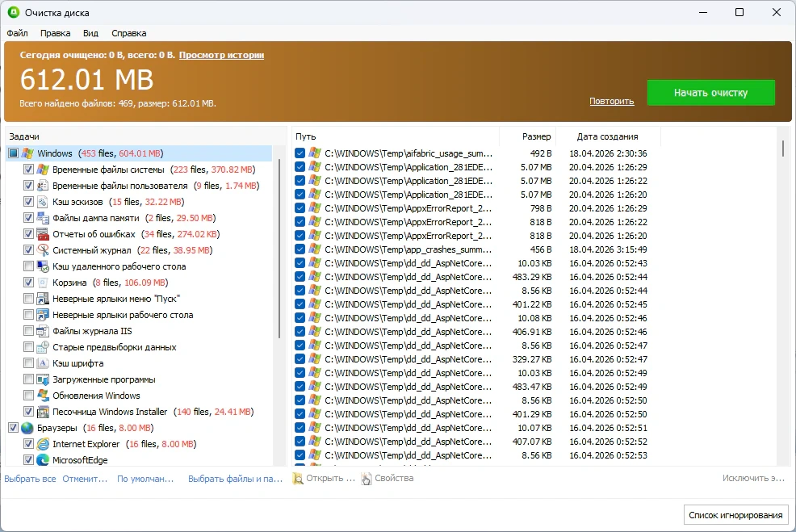This screenshot has height=532, width=796.
Task: Click the Песочница Windows Installer icon
Action: tap(43, 412)
